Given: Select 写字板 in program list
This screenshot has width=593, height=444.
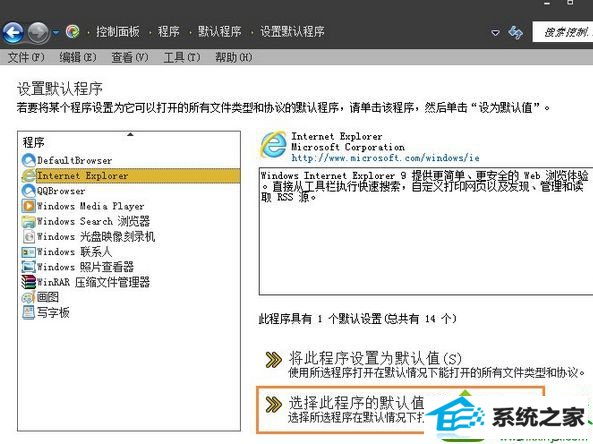Looking at the screenshot, I should (53, 312).
